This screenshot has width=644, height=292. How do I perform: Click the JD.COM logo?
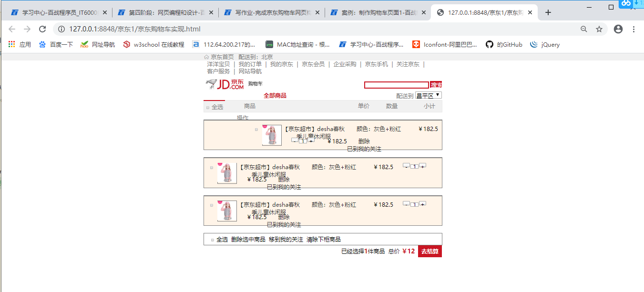click(x=225, y=84)
